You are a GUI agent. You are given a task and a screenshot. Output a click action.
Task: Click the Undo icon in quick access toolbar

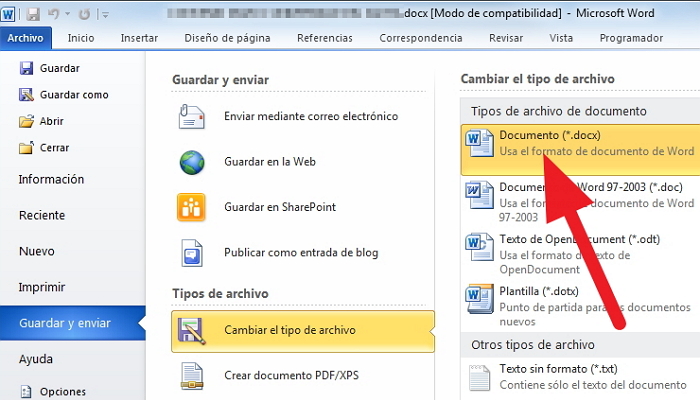[x=54, y=14]
